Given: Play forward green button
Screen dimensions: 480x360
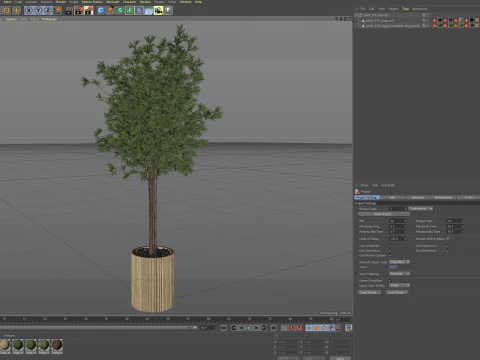Looking at the screenshot, I should [248, 328].
